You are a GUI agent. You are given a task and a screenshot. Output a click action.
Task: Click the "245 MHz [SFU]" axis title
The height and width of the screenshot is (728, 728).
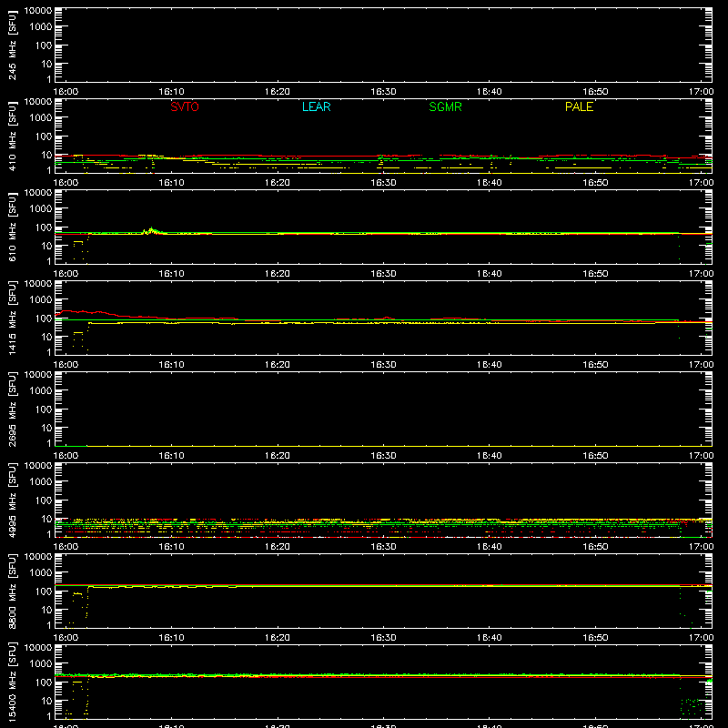coord(12,45)
